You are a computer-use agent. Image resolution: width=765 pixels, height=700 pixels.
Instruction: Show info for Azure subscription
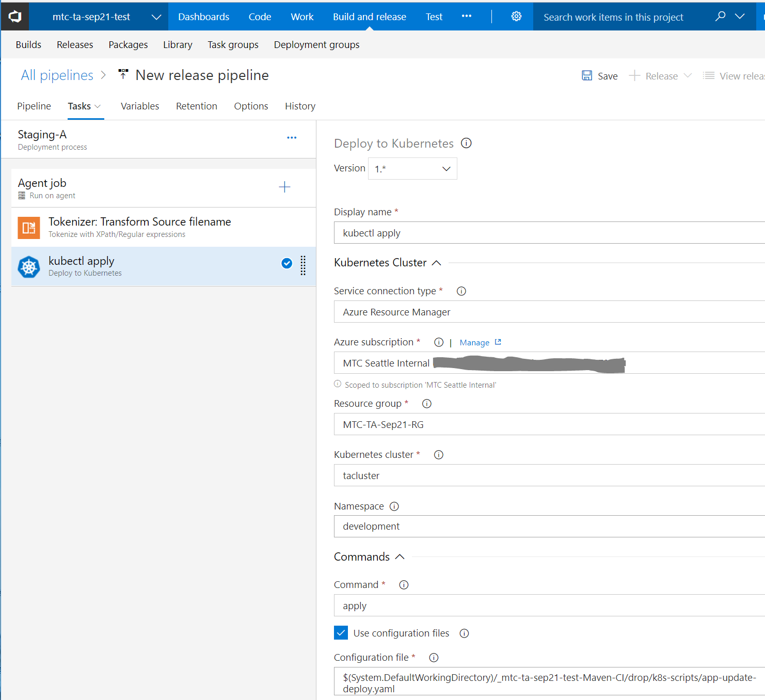point(439,342)
